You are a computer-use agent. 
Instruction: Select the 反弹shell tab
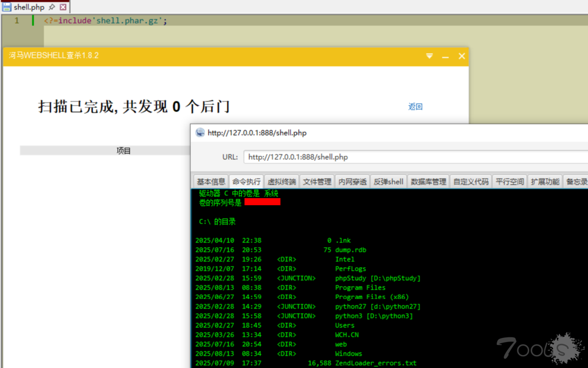[388, 182]
